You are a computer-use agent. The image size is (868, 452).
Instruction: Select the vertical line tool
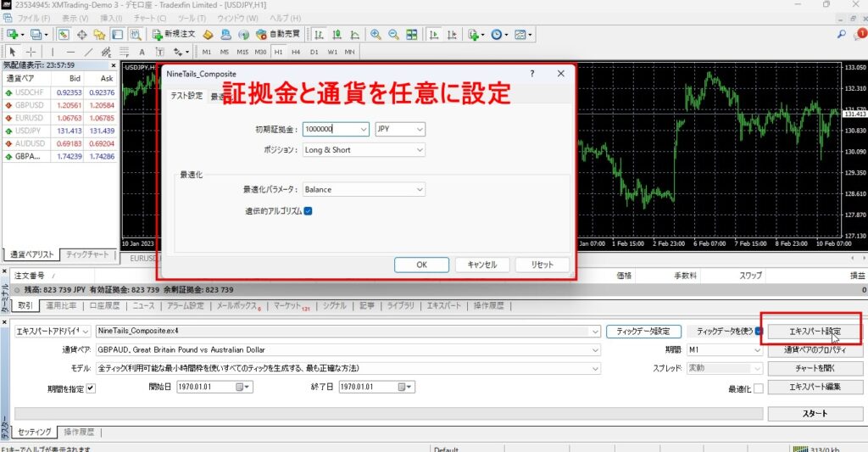[53, 52]
